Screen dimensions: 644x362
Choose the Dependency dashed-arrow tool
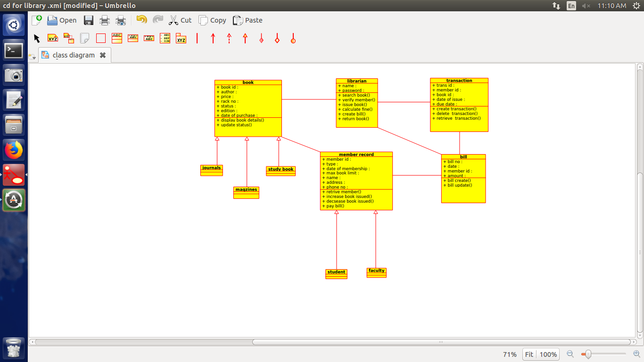coord(229,38)
